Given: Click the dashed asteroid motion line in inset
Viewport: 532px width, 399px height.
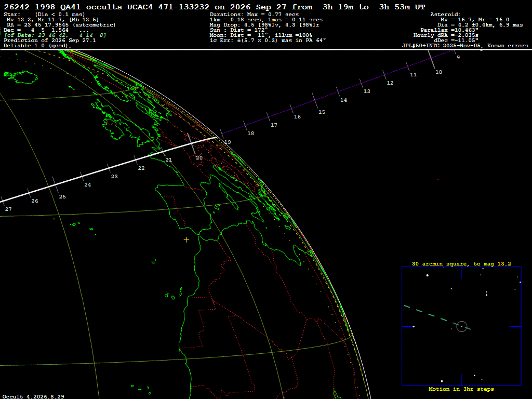Looking at the screenshot, I should (x=437, y=317).
